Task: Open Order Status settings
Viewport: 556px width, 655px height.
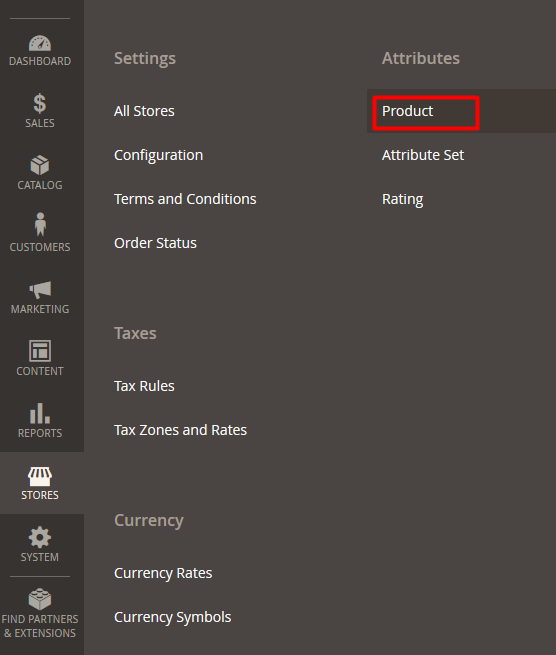Action: coord(155,243)
